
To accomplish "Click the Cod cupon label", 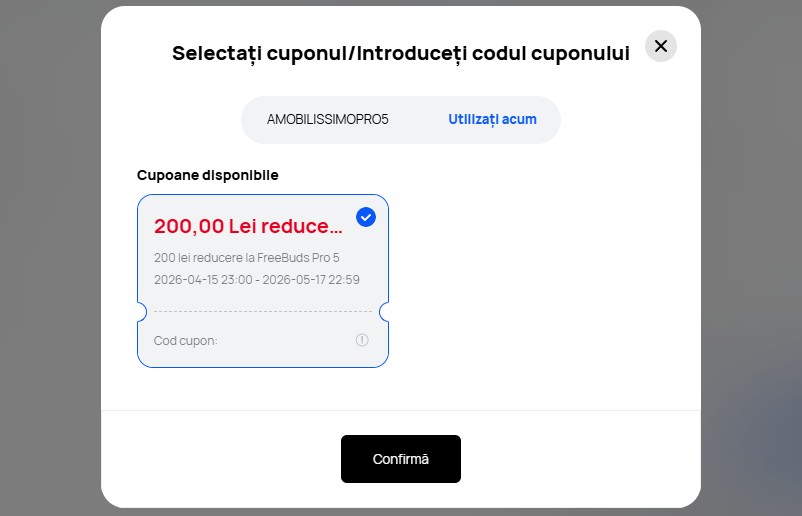I will click(x=185, y=341).
